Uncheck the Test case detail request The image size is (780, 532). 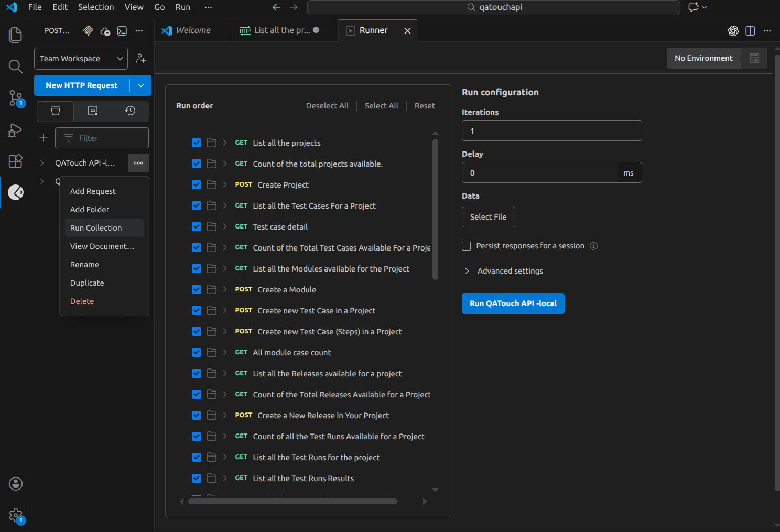click(x=196, y=226)
